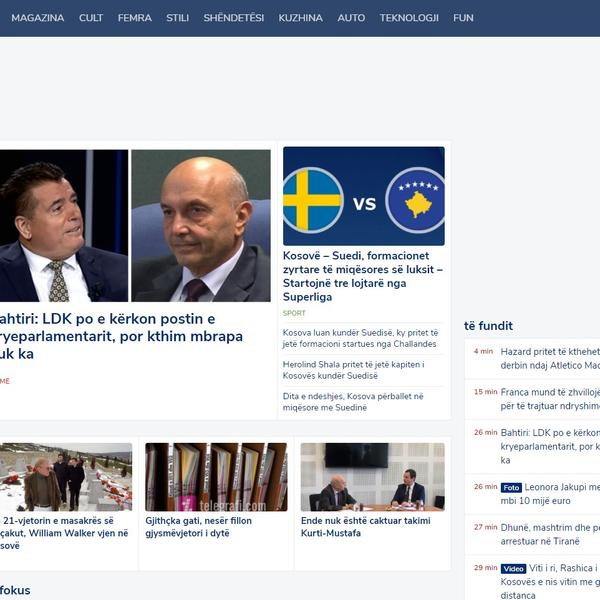Image resolution: width=600 pixels, height=600 pixels.
Task: Open the Bahtiri LDK kryeparlamentarit headline
Action: tap(120, 336)
